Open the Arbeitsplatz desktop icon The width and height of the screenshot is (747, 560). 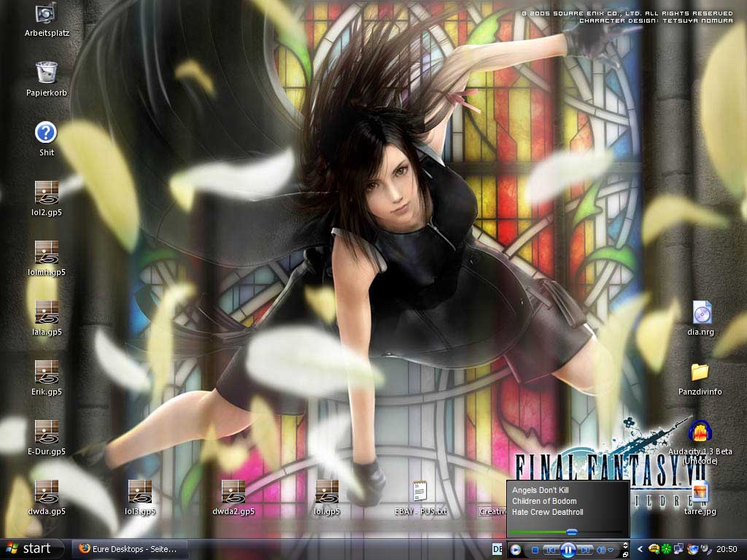(47, 19)
